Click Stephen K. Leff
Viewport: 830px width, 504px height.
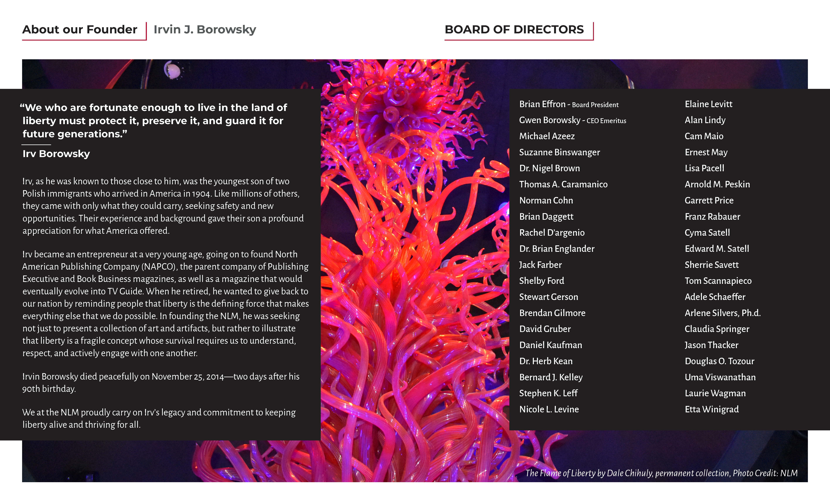[548, 393]
